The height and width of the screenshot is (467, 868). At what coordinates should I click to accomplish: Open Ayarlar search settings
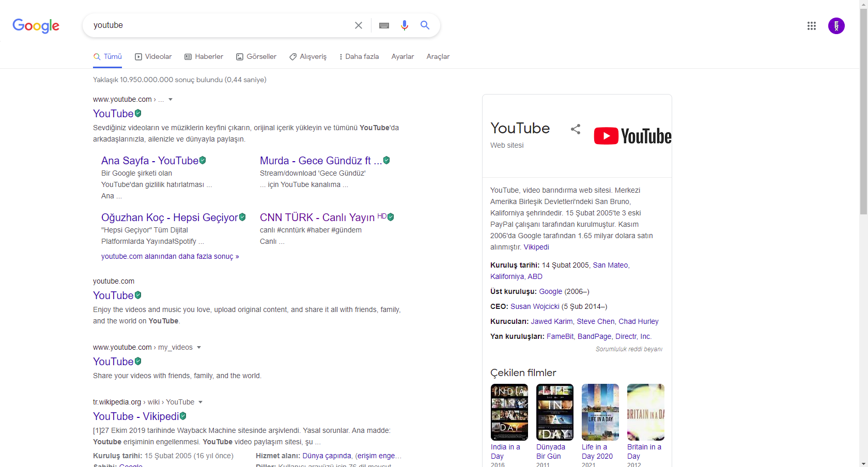tap(402, 56)
